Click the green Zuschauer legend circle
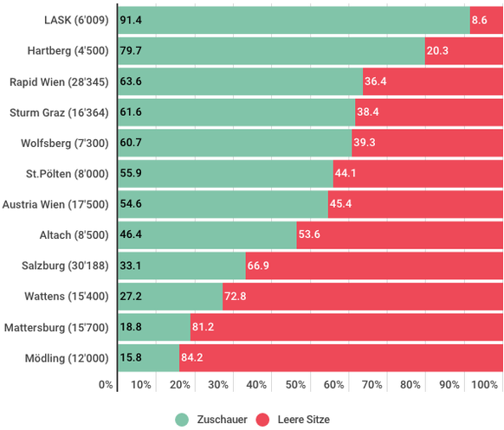Image resolution: width=504 pixels, height=430 pixels. tap(182, 420)
